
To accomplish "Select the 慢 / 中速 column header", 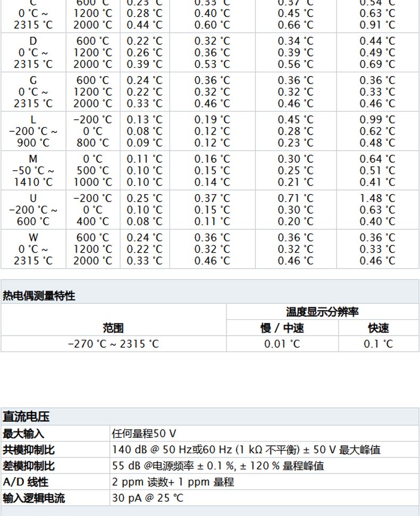I will [282, 328].
